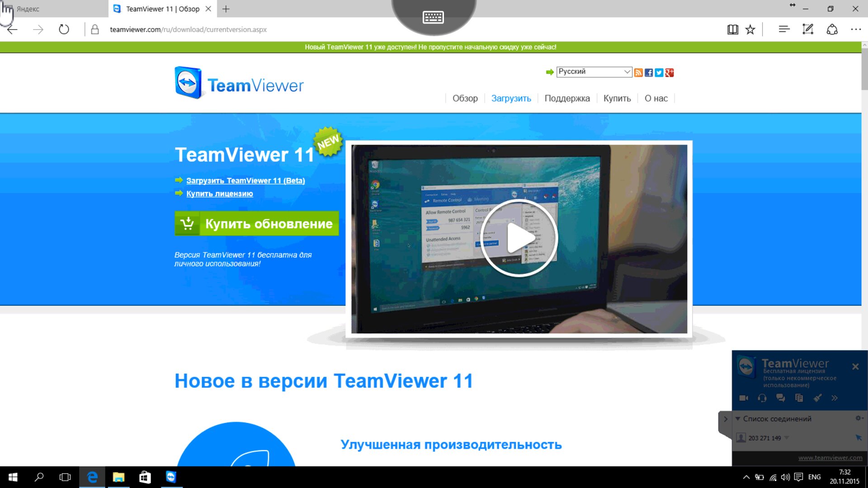Open connection list gear settings dropdown
Image resolution: width=868 pixels, height=488 pixels.
859,418
